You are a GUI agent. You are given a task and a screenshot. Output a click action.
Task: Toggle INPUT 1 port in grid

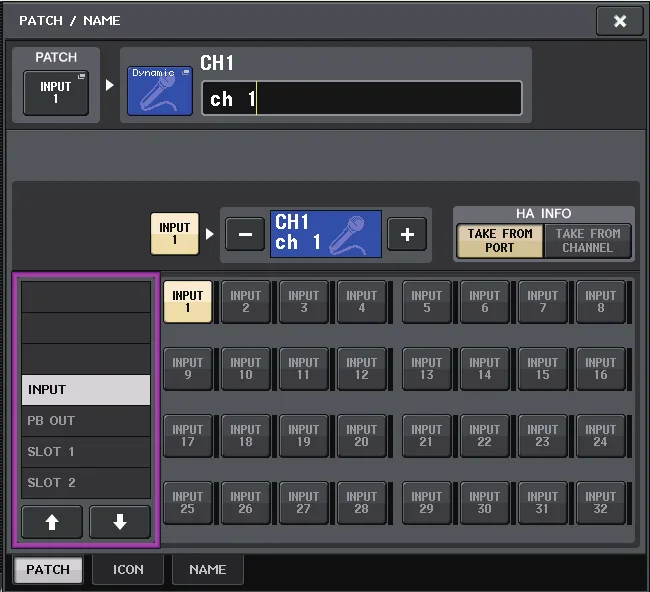[x=188, y=302]
